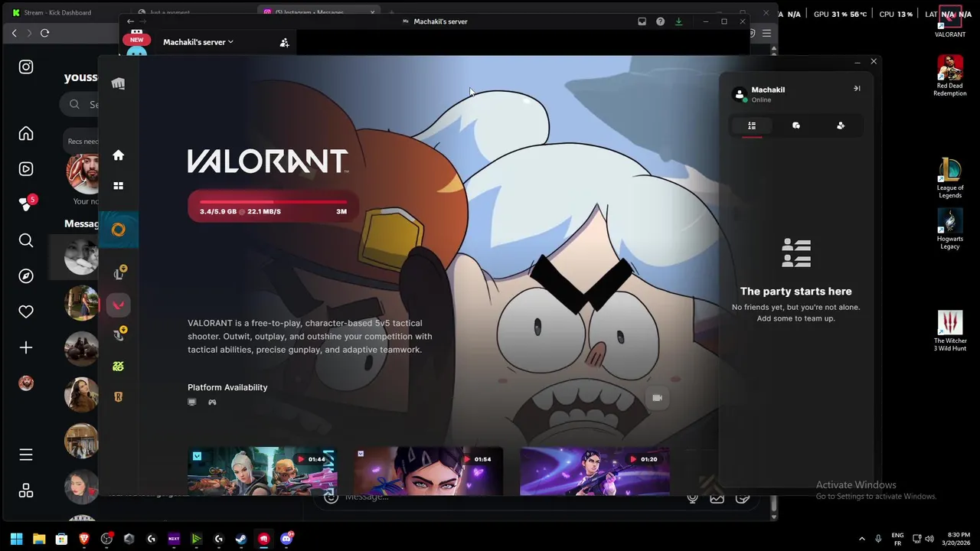Open Brave browser from the taskbar
Image resolution: width=980 pixels, height=551 pixels.
tap(84, 539)
